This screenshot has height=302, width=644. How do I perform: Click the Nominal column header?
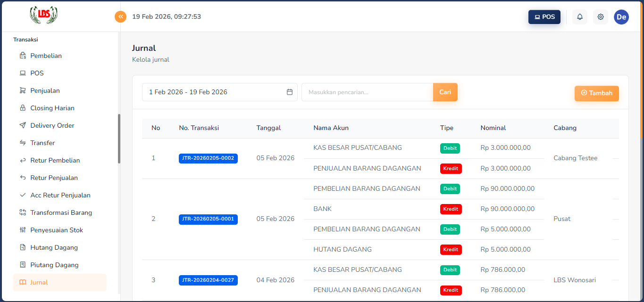[x=493, y=128]
